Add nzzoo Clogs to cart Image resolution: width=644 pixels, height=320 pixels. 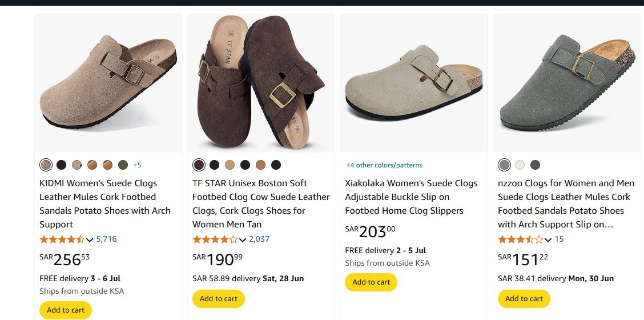[x=524, y=299]
